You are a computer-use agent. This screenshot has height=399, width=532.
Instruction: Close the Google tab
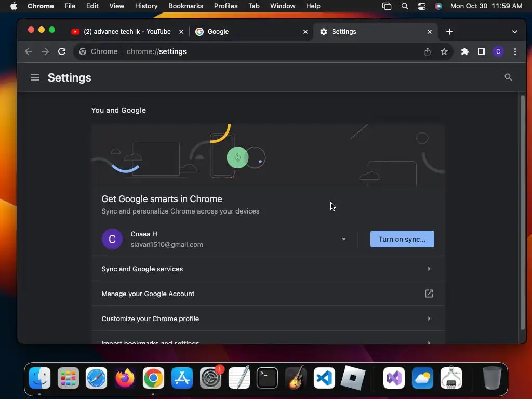[305, 32]
